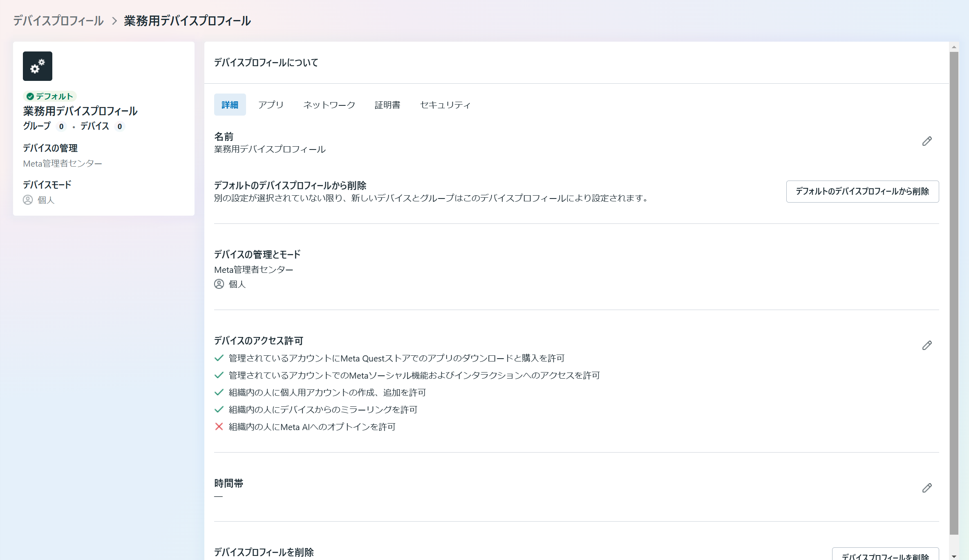Navigate to デバイスプロフィール breadcrumb link
The height and width of the screenshot is (560, 969).
click(x=58, y=21)
